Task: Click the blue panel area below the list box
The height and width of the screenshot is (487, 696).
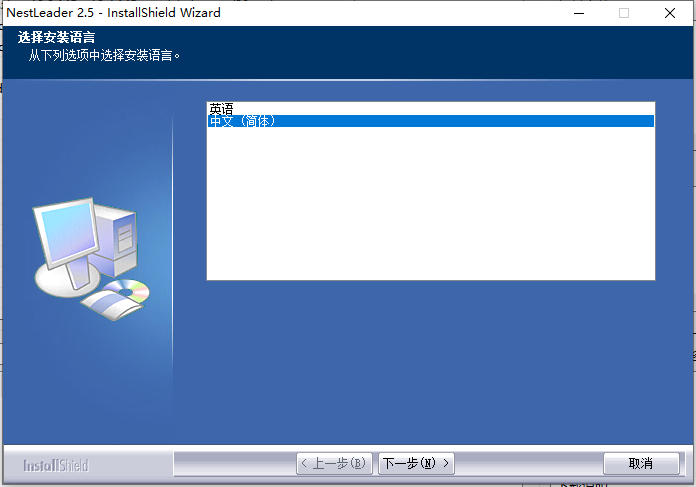Action: pos(431,362)
